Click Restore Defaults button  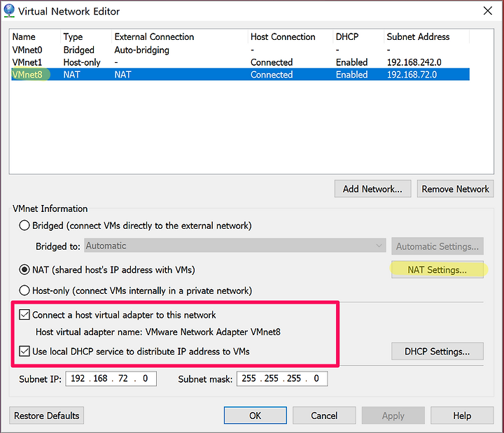pyautogui.click(x=47, y=416)
